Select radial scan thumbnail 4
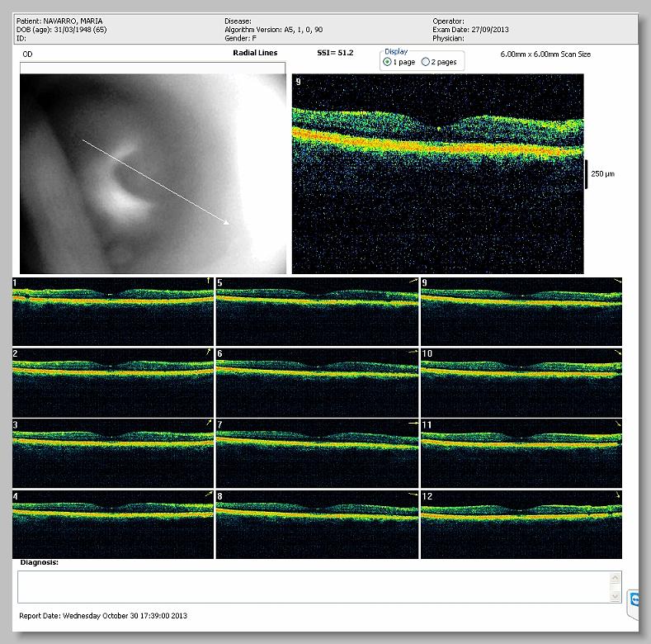 click(x=112, y=524)
